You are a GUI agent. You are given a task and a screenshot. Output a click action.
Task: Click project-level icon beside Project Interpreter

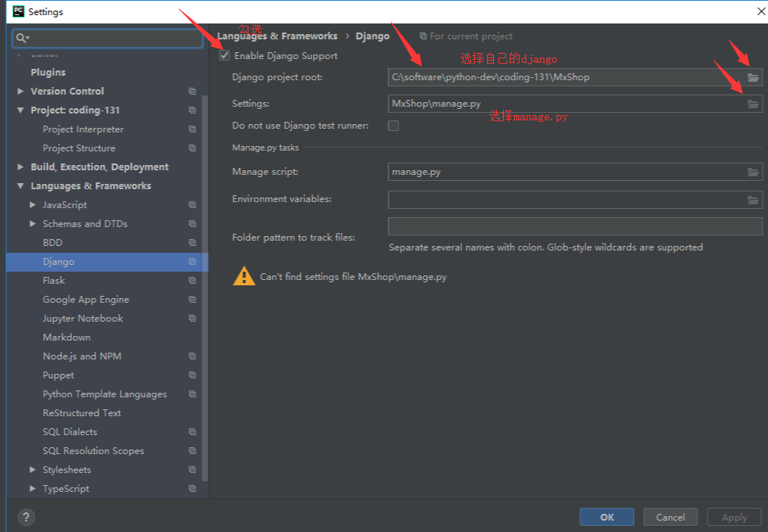point(192,129)
